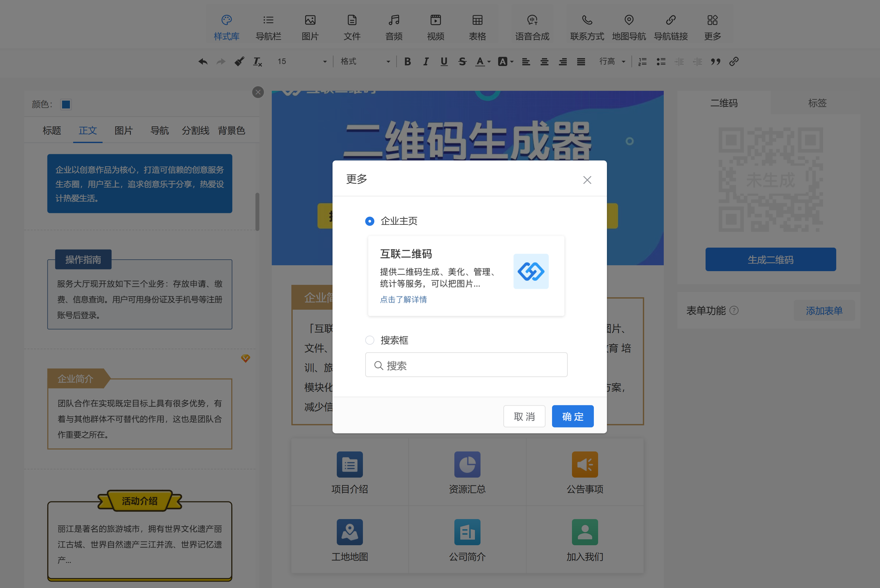Select the 企业主页 radio option
Screen dimensions: 880x588
tap(370, 221)
